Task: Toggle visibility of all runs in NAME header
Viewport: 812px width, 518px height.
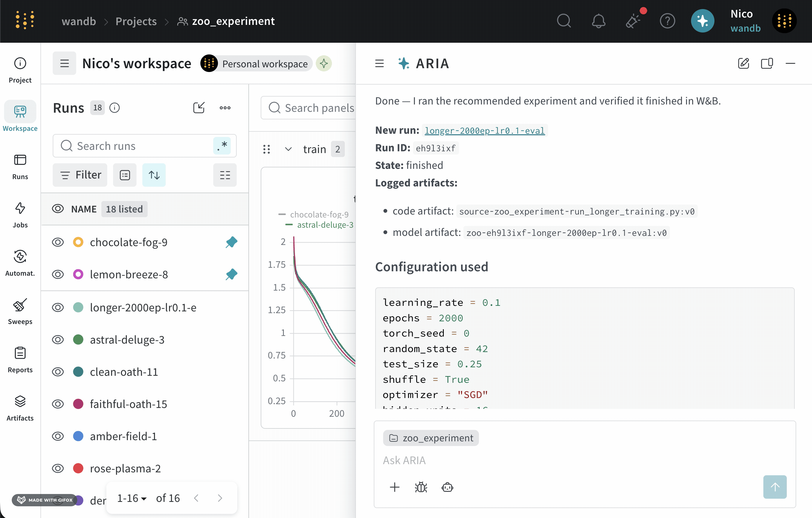Action: point(58,209)
